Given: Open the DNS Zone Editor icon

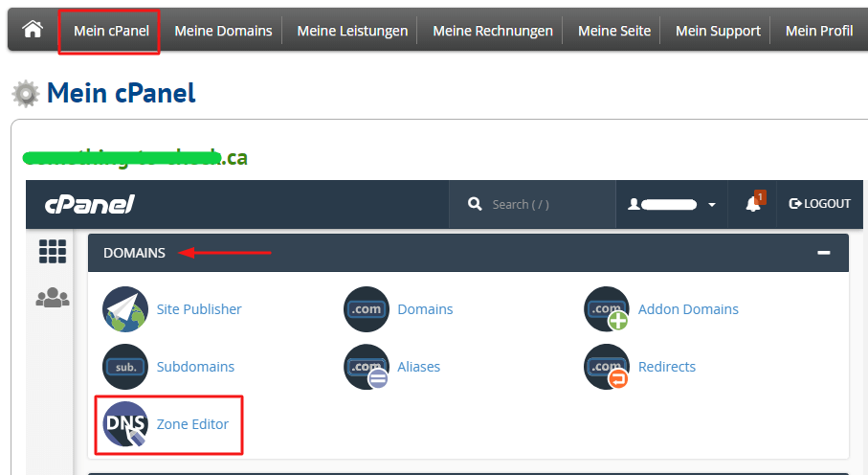Looking at the screenshot, I should click(x=125, y=424).
